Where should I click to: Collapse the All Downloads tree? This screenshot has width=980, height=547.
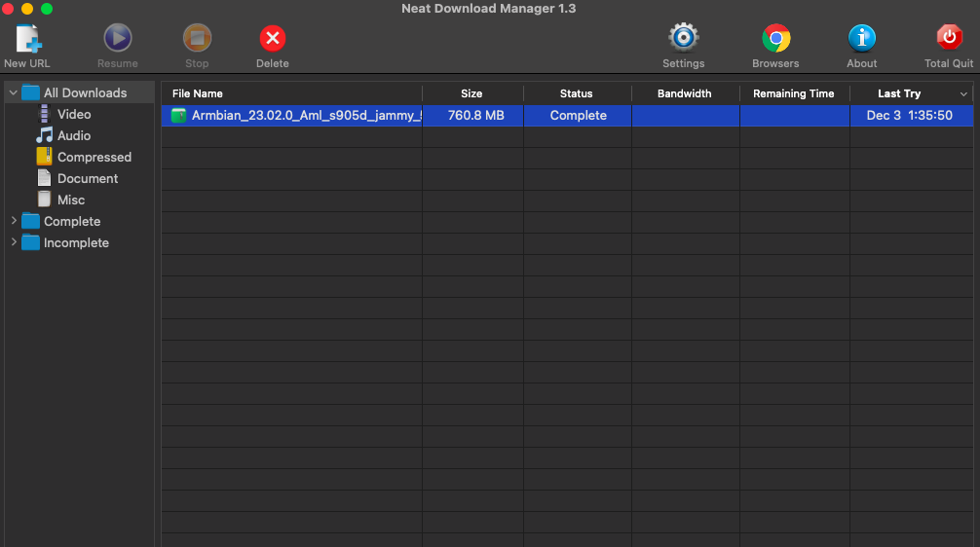13,92
